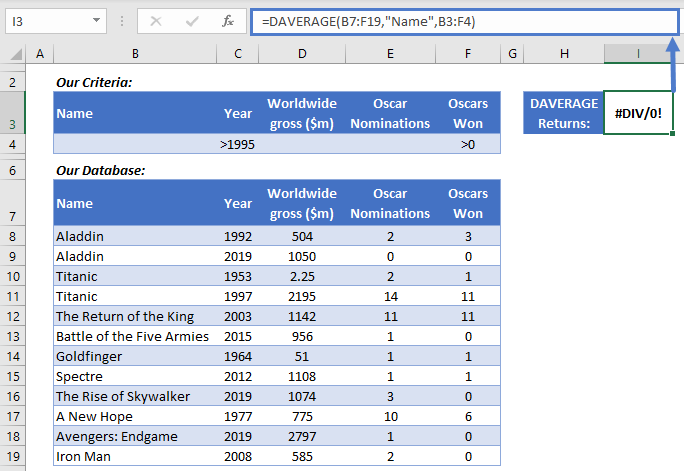
Task: Click the database table 'Year' header cell
Action: pyautogui.click(x=238, y=203)
